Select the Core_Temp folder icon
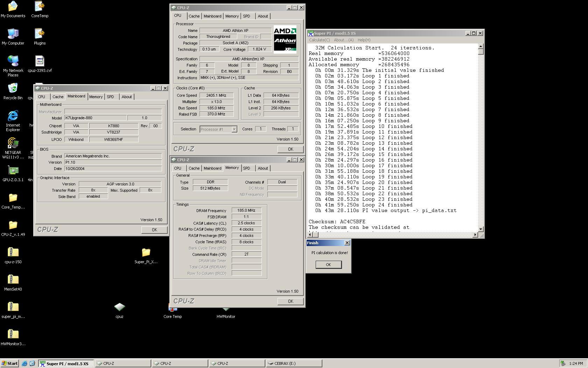The width and height of the screenshot is (588, 368). (13, 201)
